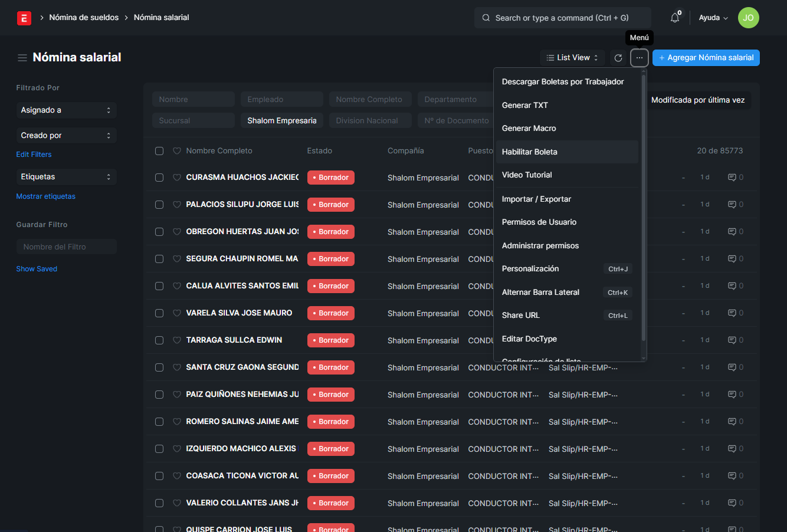Click the dropdown menu's vertical scrollbar
The width and height of the screenshot is (787, 532).
pyautogui.click(x=643, y=206)
